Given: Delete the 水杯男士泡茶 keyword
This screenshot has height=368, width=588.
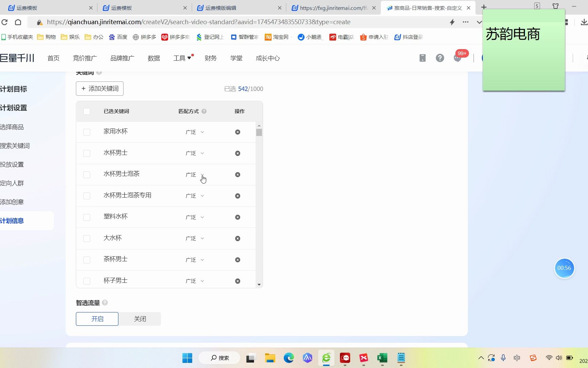Looking at the screenshot, I should [238, 174].
